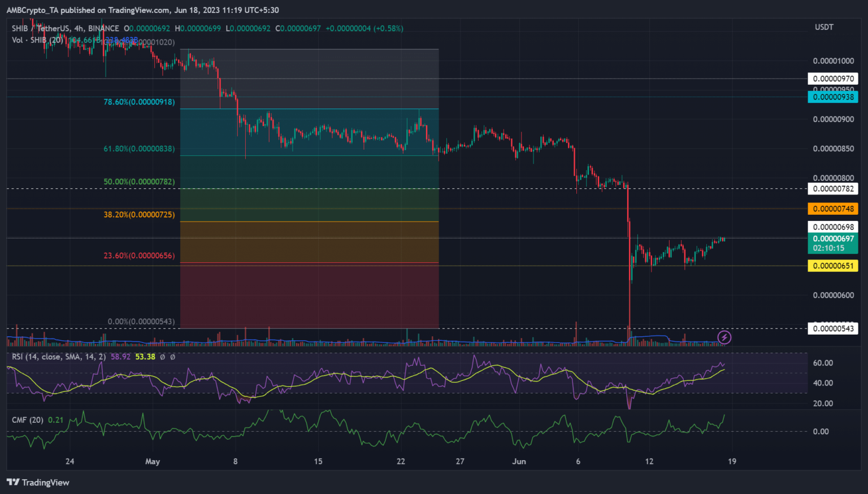868x494 pixels.
Task: Click the Vol SHIB indicator legend
Action: coord(37,40)
